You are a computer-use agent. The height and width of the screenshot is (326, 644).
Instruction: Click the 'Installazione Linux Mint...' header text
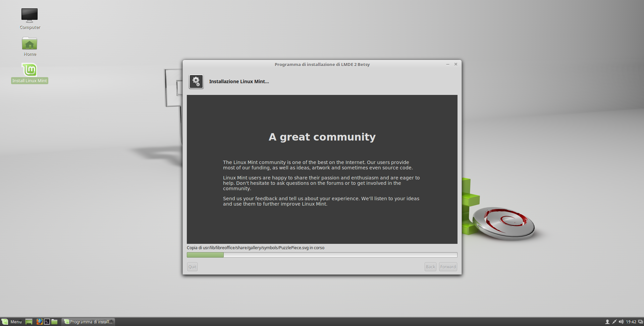point(239,81)
